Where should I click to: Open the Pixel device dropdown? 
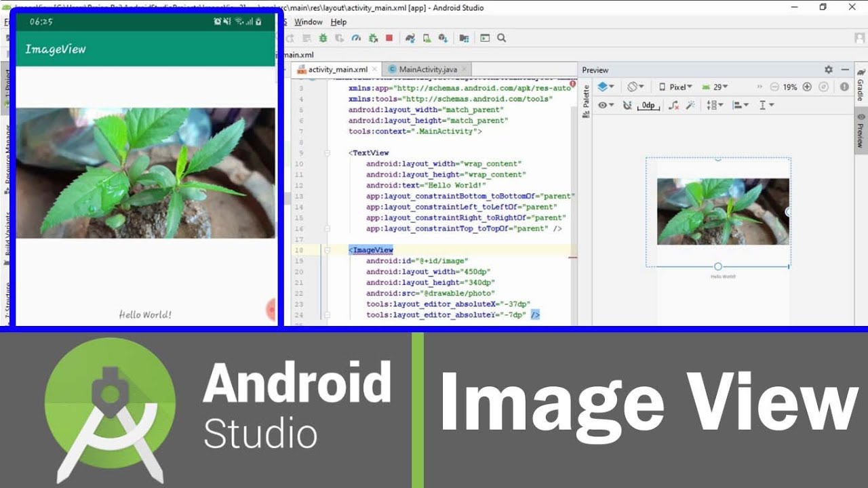coord(675,87)
